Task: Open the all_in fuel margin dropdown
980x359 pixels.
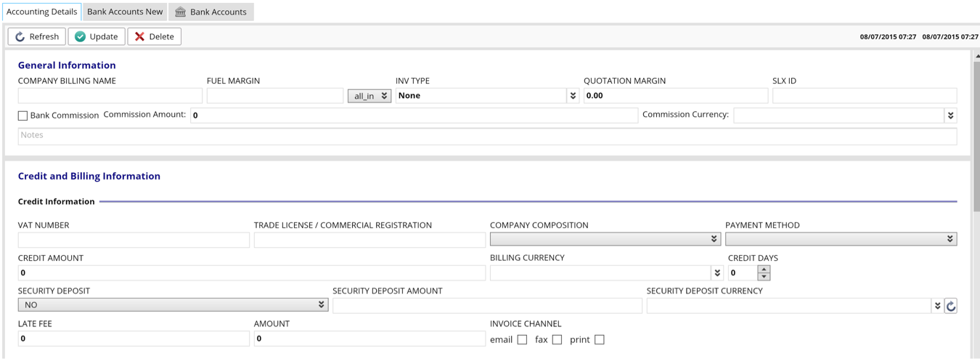Action: [x=369, y=96]
